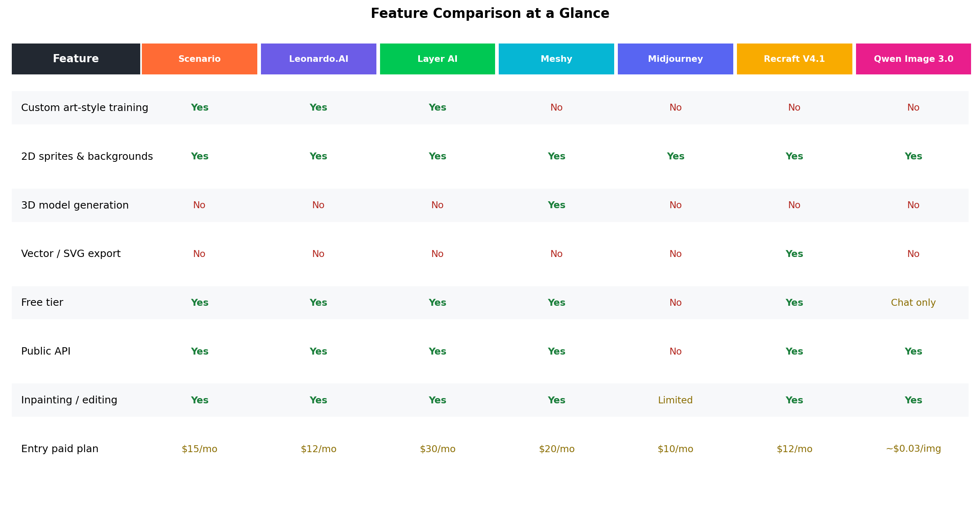Select the 'Vector / SVG export' row label
Image resolution: width=980 pixels, height=505 pixels.
click(x=71, y=254)
